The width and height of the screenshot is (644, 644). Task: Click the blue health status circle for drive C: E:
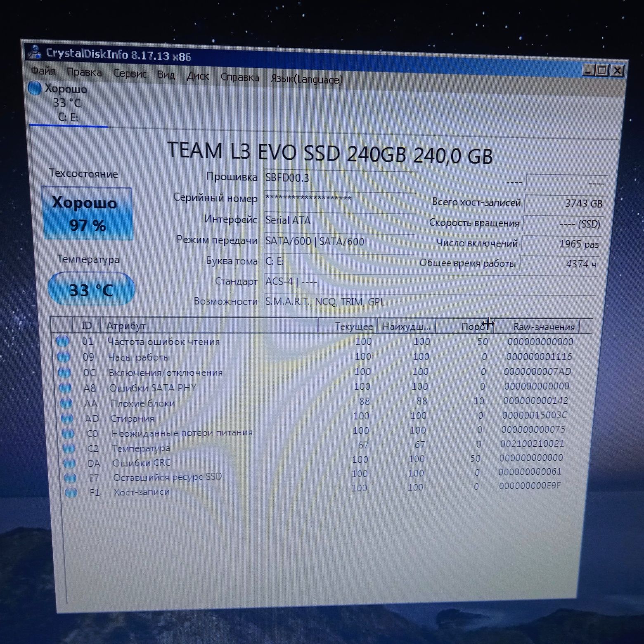pyautogui.click(x=35, y=88)
